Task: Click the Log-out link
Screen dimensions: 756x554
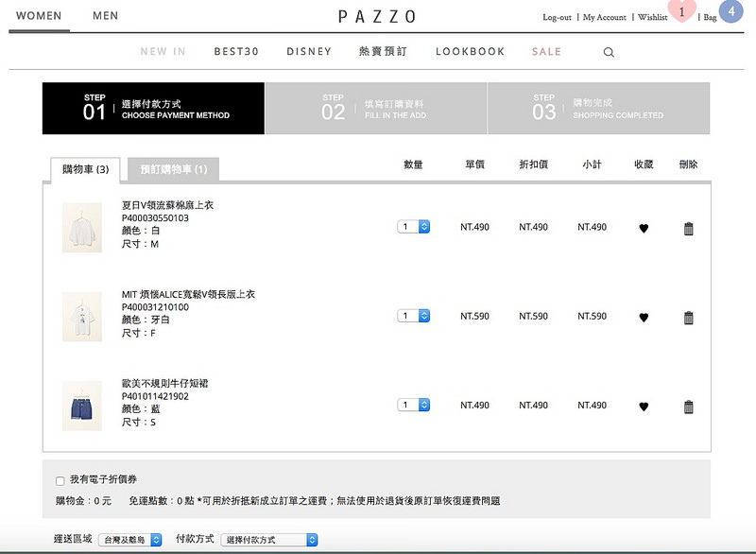Action: [557, 17]
